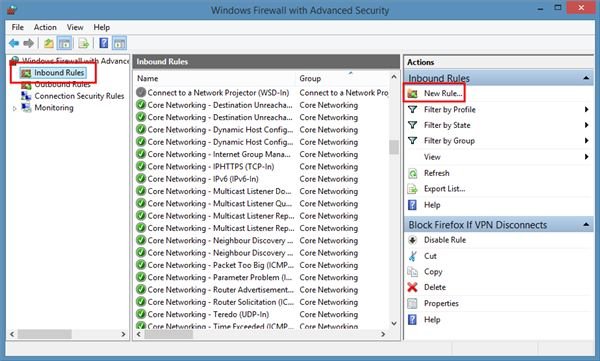Click the Export List toolbar icon

pyautogui.click(x=83, y=43)
